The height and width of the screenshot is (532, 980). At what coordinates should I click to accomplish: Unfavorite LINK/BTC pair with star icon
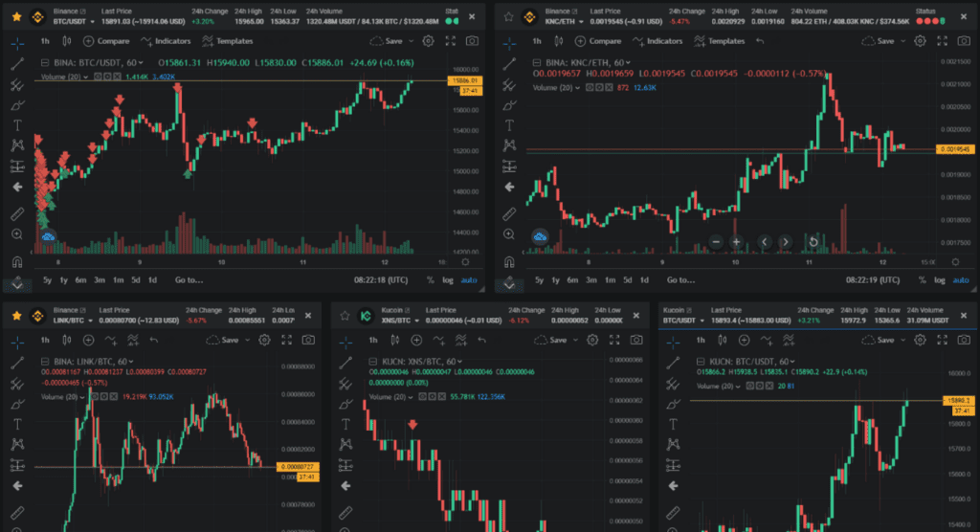pos(17,316)
